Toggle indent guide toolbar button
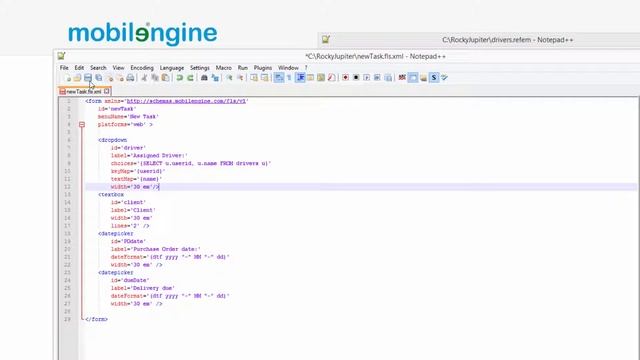The width and height of the screenshot is (640, 360). pos(300,78)
